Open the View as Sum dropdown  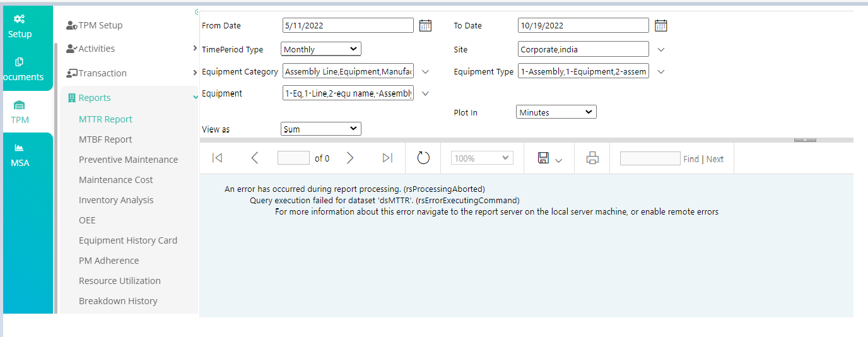pyautogui.click(x=321, y=129)
